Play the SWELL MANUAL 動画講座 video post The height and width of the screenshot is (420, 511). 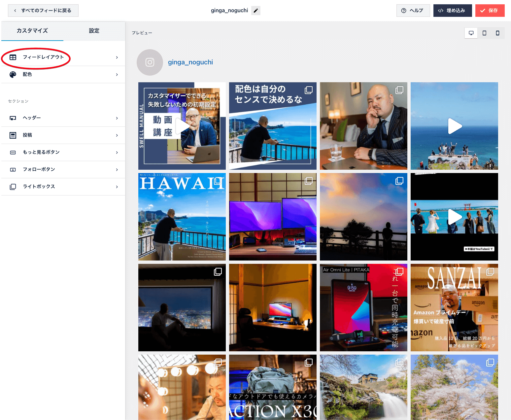182,126
